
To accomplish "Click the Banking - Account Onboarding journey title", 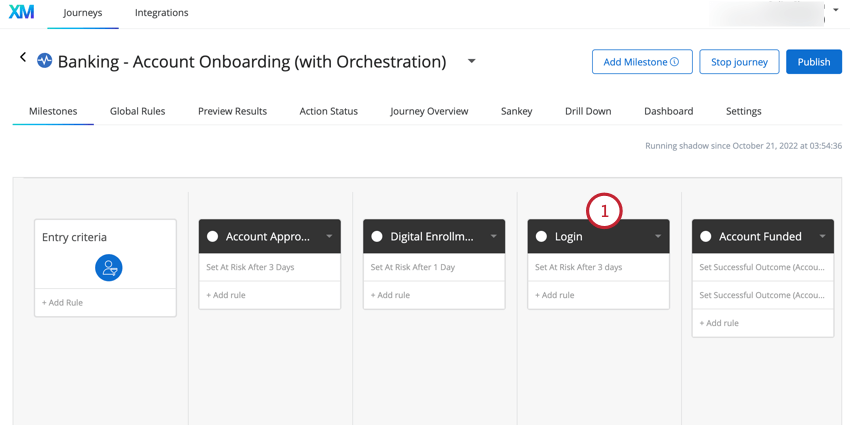I will tap(252, 61).
